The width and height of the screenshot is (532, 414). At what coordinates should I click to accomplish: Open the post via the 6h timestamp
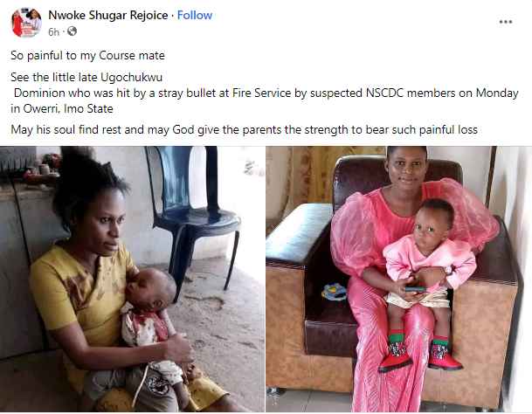click(53, 32)
